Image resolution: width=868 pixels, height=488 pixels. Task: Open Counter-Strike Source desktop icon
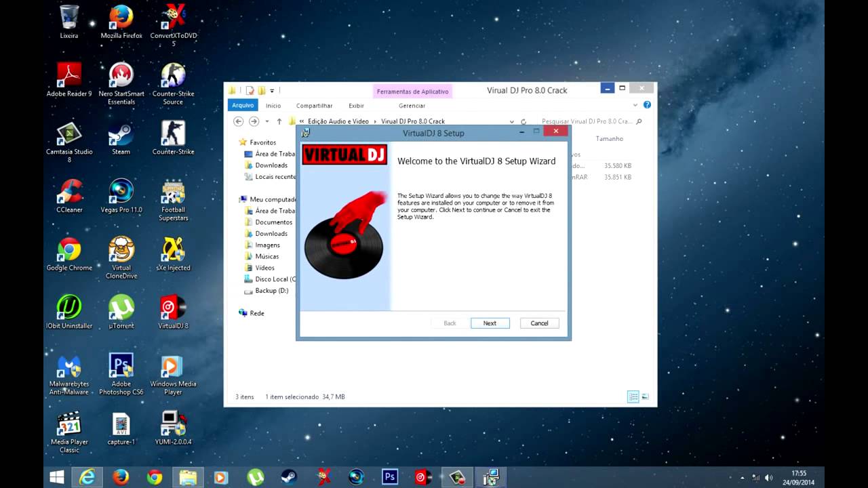coord(174,83)
